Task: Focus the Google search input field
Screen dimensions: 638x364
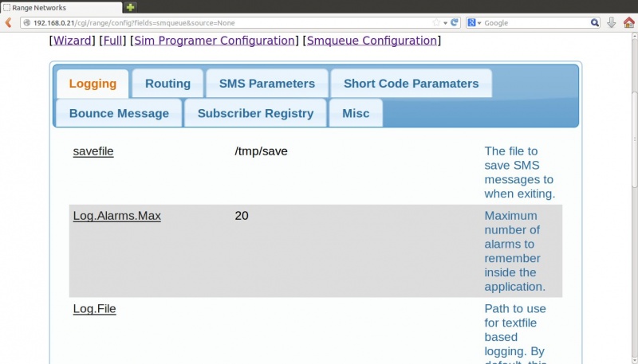Action: 534,23
